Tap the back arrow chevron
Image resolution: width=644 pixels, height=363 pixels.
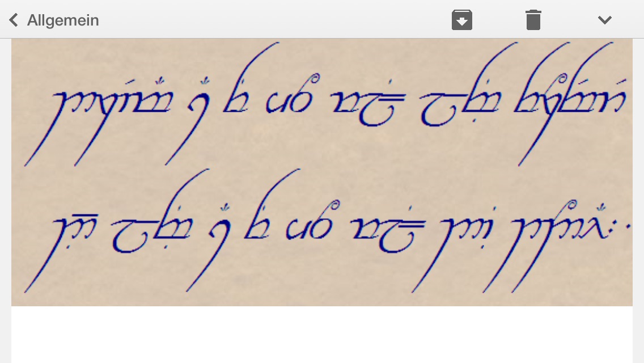[x=14, y=20]
